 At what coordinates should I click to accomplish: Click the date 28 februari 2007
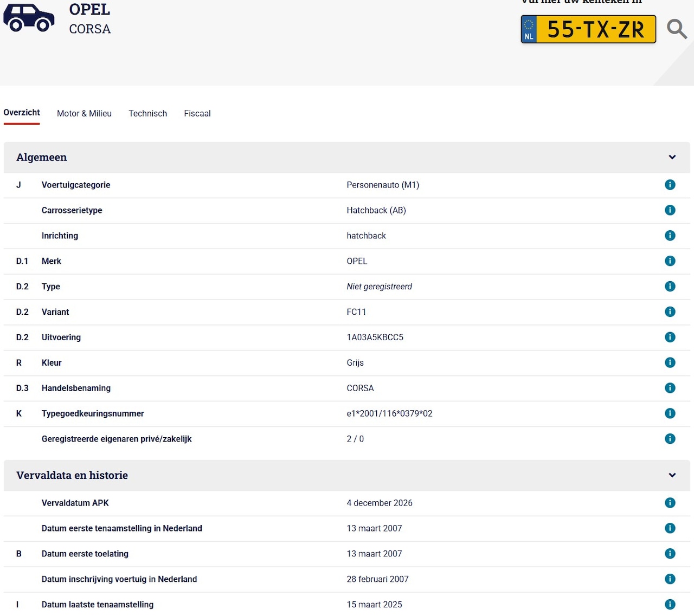point(378,579)
